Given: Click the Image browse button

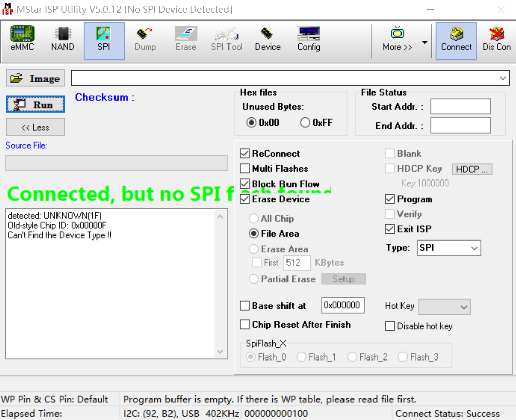Looking at the screenshot, I should tap(35, 79).
